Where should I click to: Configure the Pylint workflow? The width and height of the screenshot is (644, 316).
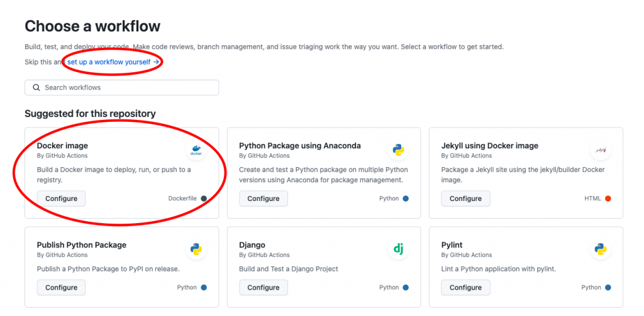465,288
